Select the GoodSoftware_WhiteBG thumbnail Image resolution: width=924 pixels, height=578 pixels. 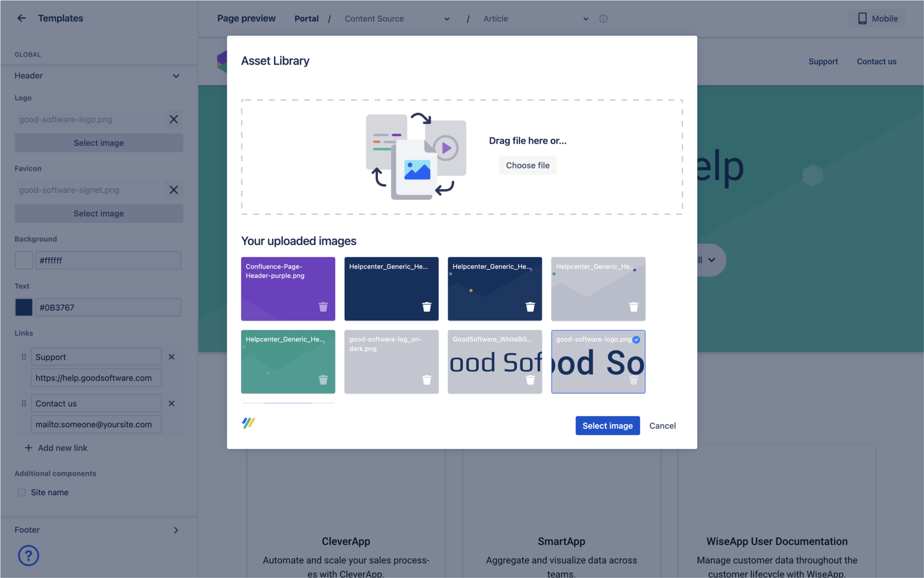(494, 361)
